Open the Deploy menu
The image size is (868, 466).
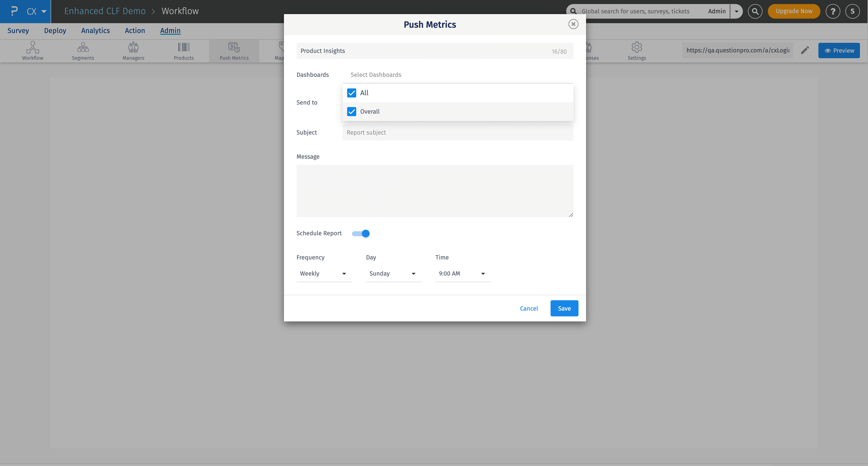(x=55, y=30)
